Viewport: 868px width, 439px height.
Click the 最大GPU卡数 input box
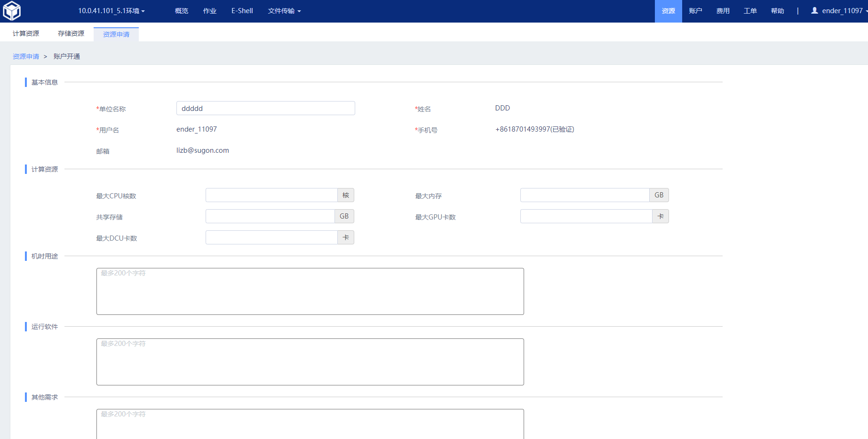[x=586, y=216]
